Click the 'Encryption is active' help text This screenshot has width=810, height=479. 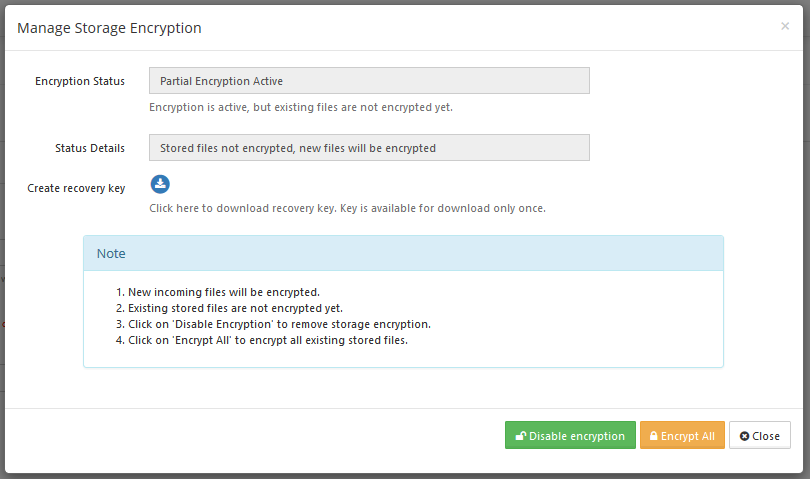coord(301,107)
